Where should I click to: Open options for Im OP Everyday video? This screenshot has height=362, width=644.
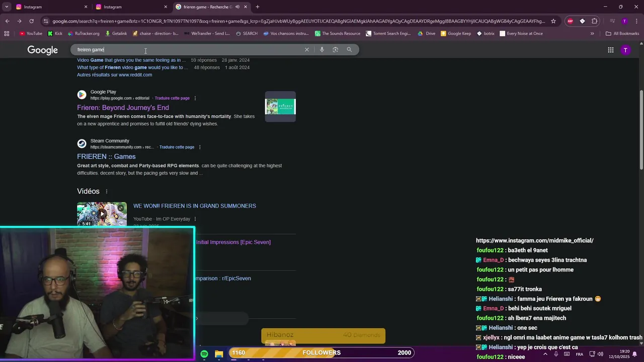(195, 219)
